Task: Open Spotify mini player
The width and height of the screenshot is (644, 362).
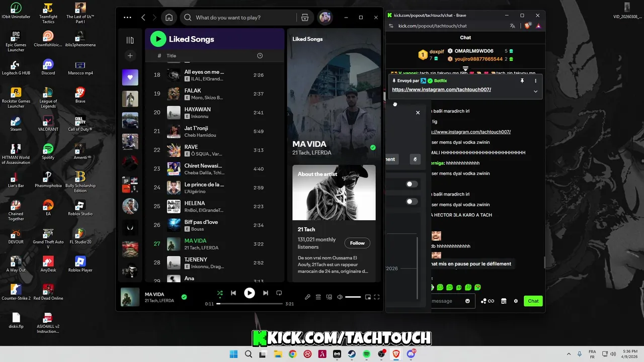Action: [x=368, y=297]
